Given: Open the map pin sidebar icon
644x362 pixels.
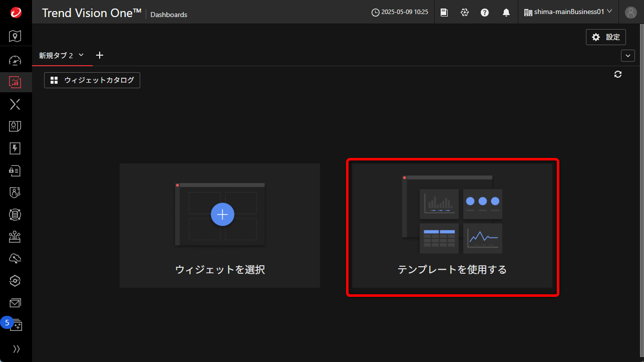Looking at the screenshot, I should pyautogui.click(x=15, y=36).
